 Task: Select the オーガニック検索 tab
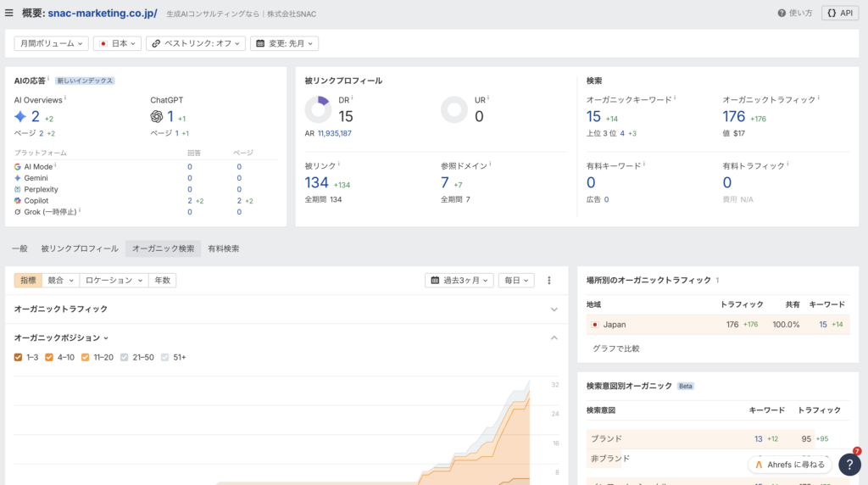(x=164, y=248)
